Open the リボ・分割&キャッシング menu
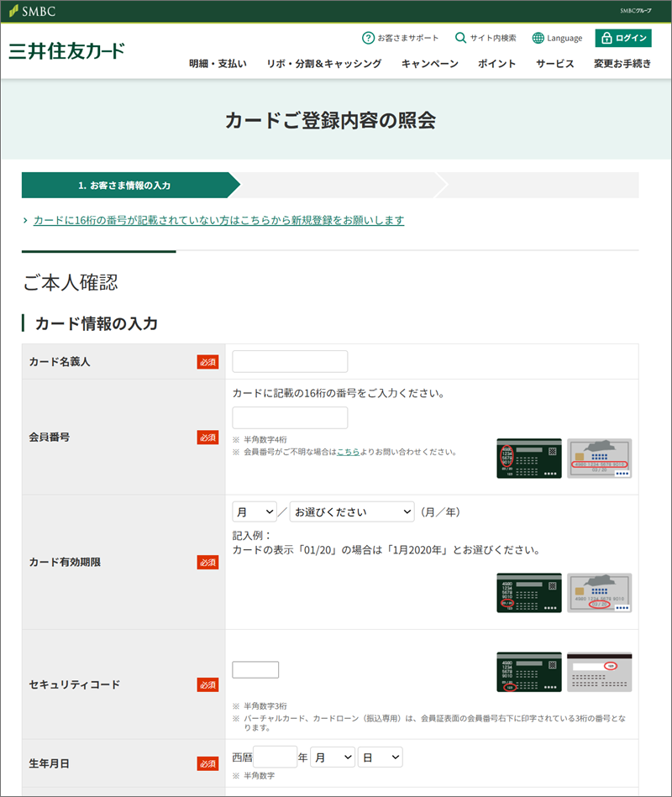 click(x=323, y=64)
